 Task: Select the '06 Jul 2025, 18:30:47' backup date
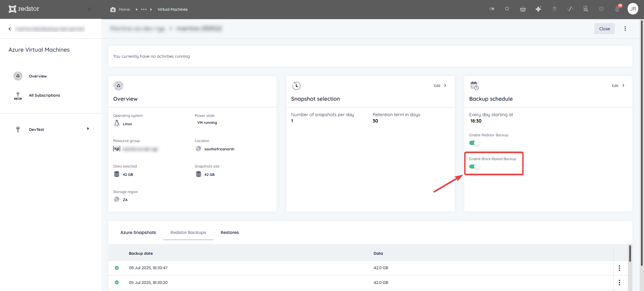pos(148,268)
